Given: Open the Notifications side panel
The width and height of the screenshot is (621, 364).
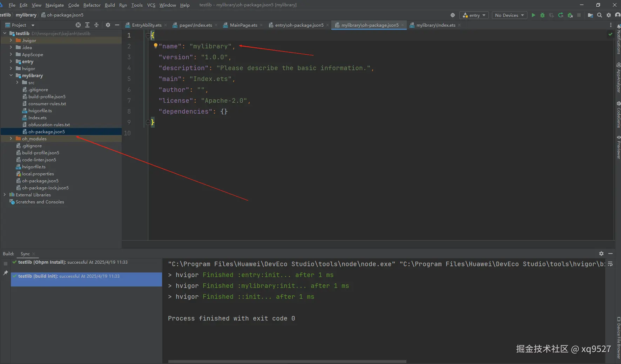Looking at the screenshot, I should [x=618, y=39].
